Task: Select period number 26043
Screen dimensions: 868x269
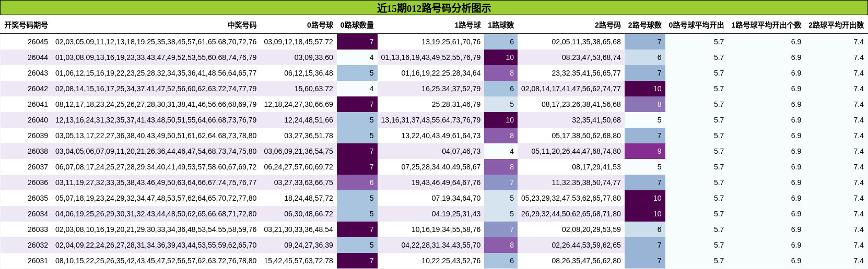Action: point(38,73)
